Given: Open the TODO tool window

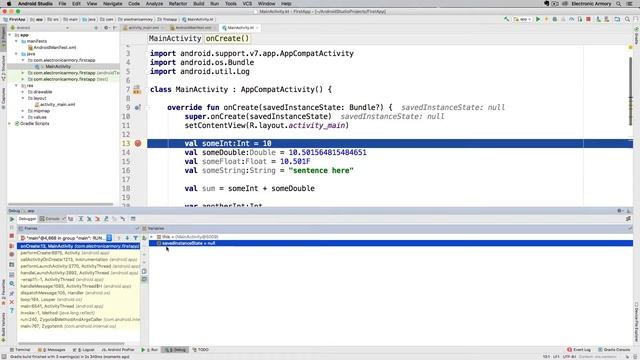Looking at the screenshot, I should (x=200, y=350).
